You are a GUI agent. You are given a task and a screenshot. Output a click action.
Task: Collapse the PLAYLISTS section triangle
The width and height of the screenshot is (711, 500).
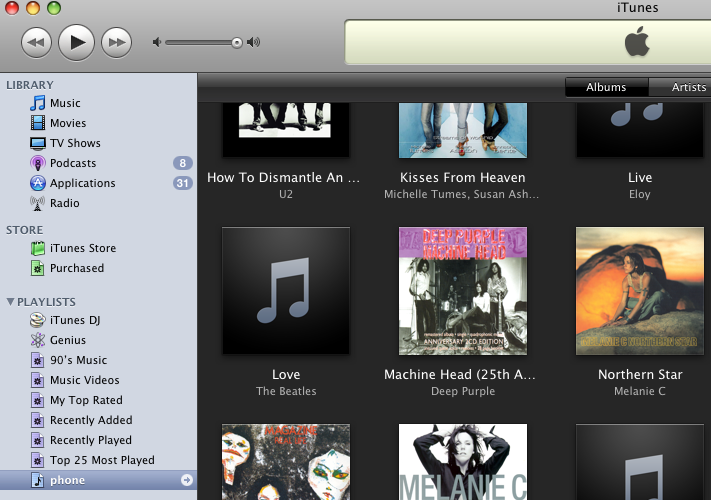[10, 301]
